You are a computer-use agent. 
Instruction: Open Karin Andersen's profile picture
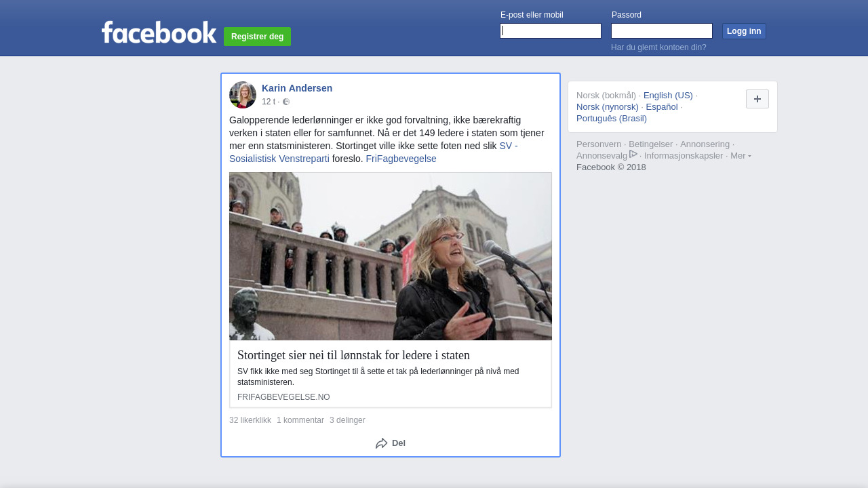[x=243, y=95]
